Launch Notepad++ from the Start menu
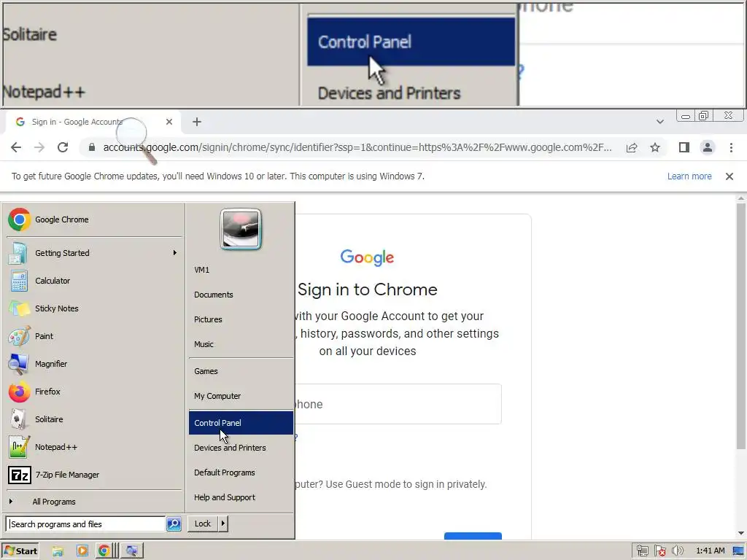This screenshot has width=747, height=560. 94,447
